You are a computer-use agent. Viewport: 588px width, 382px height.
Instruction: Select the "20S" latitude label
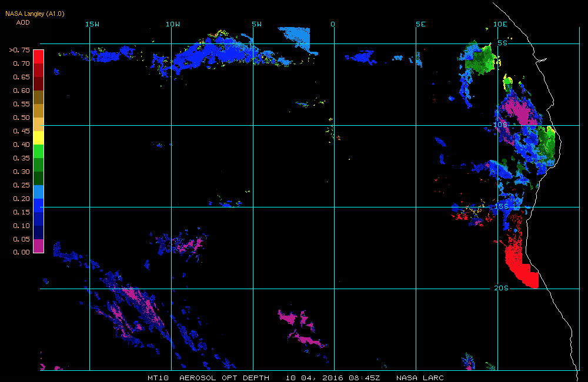(x=502, y=288)
